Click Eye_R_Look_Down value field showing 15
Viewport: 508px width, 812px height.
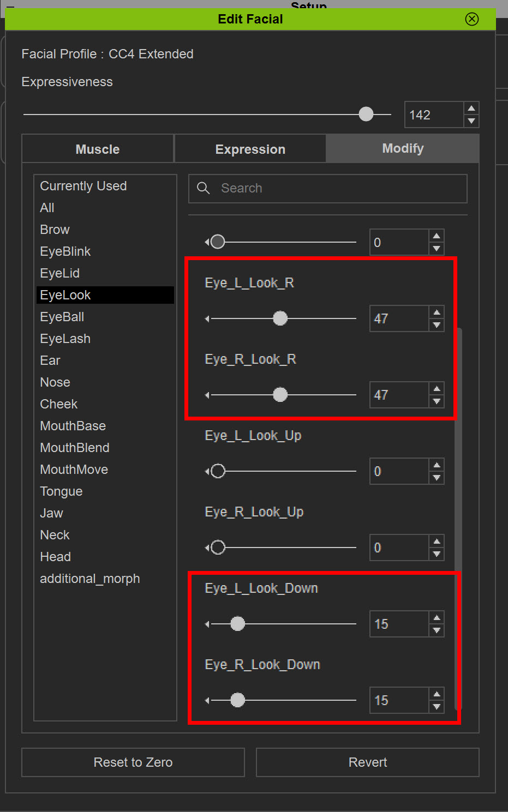coord(399,700)
